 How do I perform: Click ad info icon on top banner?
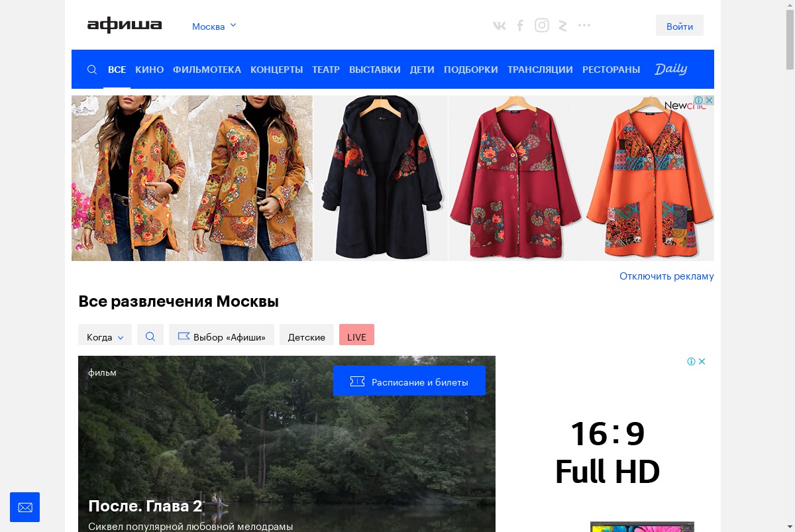coord(699,101)
